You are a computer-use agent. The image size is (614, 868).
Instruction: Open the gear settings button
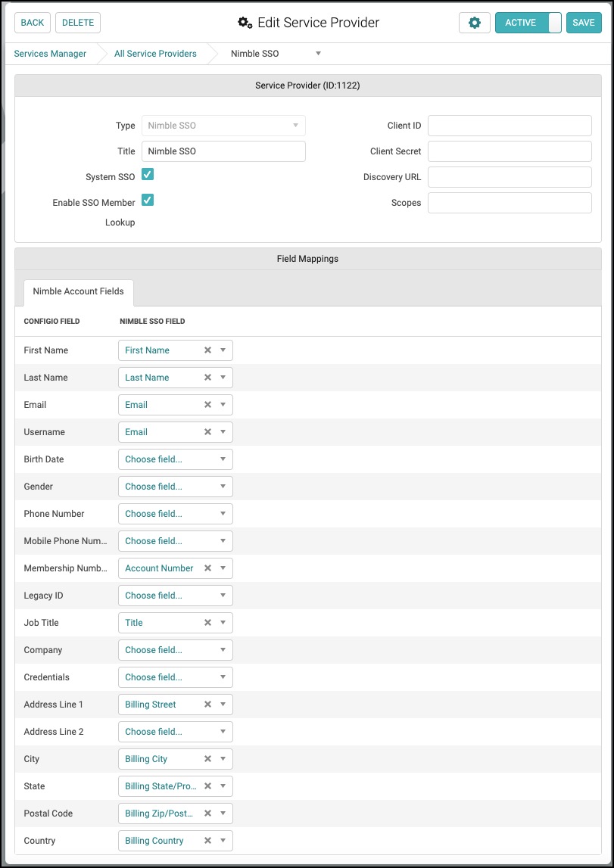[475, 23]
